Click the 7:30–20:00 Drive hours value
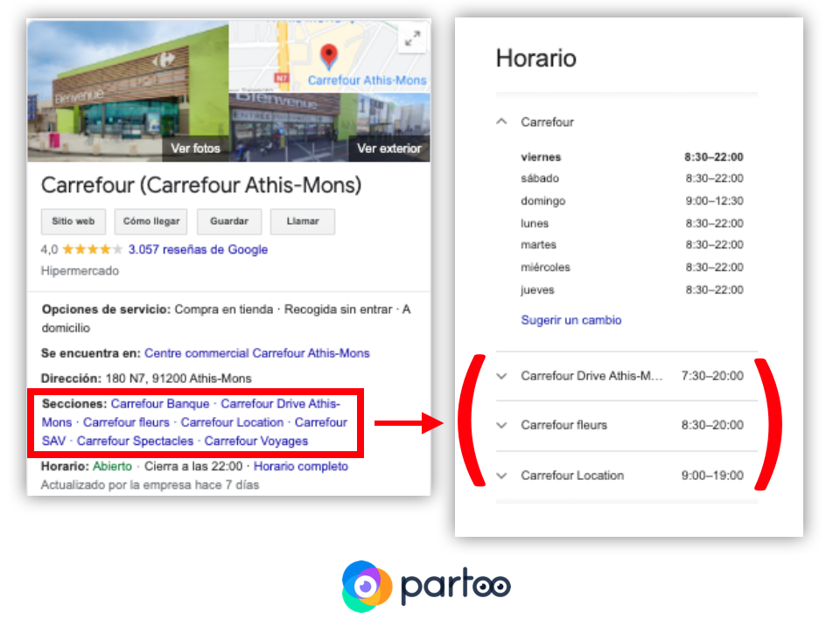The height and width of the screenshot is (626, 840). click(712, 376)
